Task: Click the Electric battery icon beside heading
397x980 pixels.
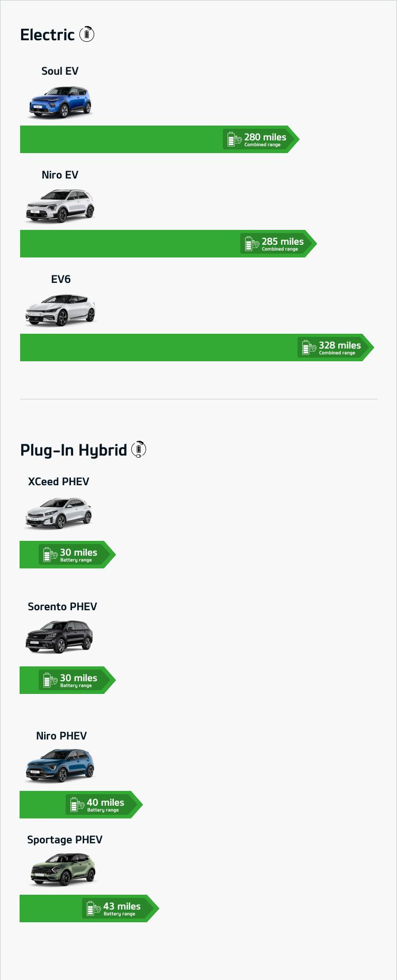Action: (x=87, y=34)
